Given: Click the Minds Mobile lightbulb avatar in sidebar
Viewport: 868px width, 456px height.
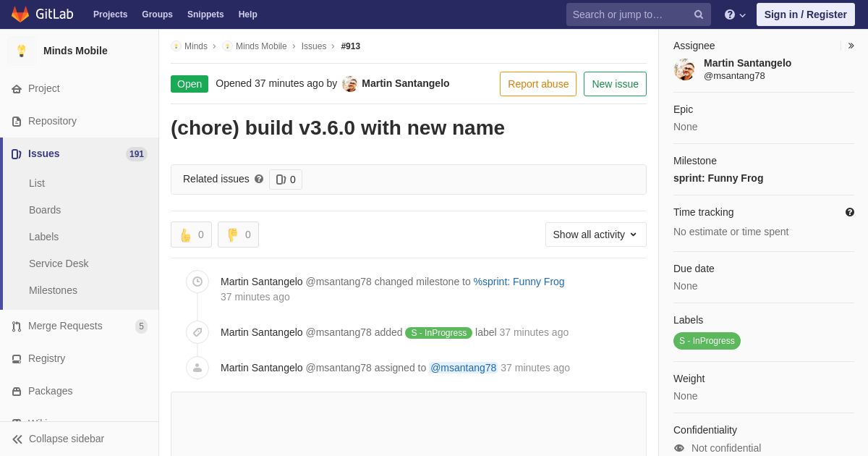Looking at the screenshot, I should [22, 51].
